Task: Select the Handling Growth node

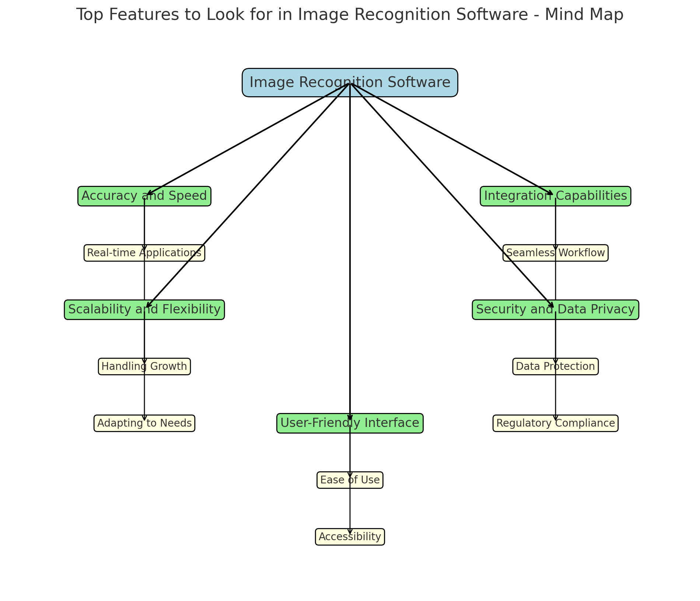Action: click(144, 366)
